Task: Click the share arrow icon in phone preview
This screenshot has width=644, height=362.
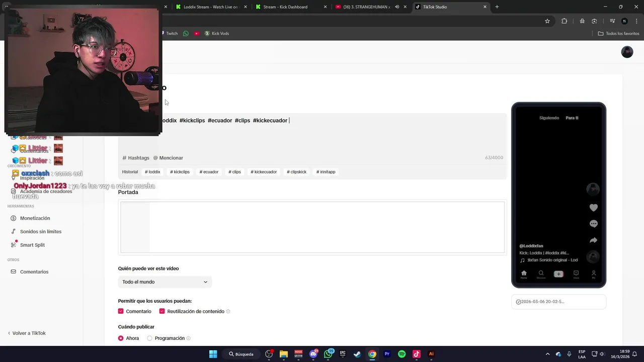Action: (594, 240)
